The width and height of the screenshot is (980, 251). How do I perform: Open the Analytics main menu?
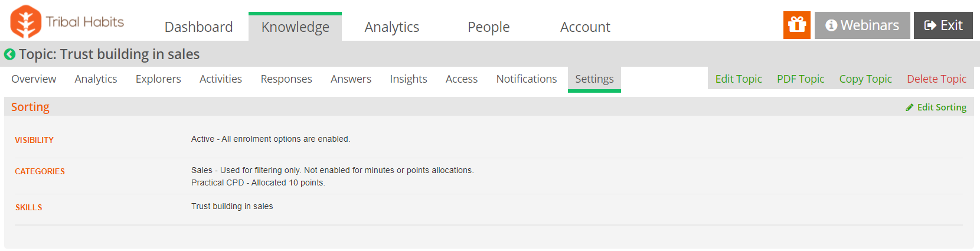pyautogui.click(x=392, y=27)
